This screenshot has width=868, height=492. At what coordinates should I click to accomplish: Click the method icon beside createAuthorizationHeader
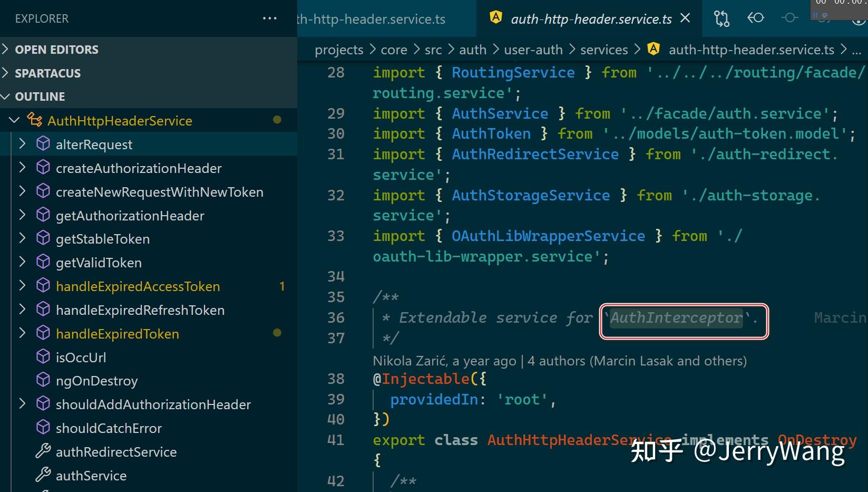(x=43, y=168)
